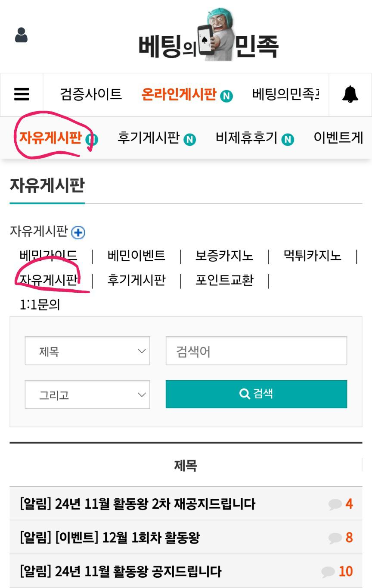Expand the blue plus icon beside 자유게시판
This screenshot has height=588, width=372.
coord(78,232)
